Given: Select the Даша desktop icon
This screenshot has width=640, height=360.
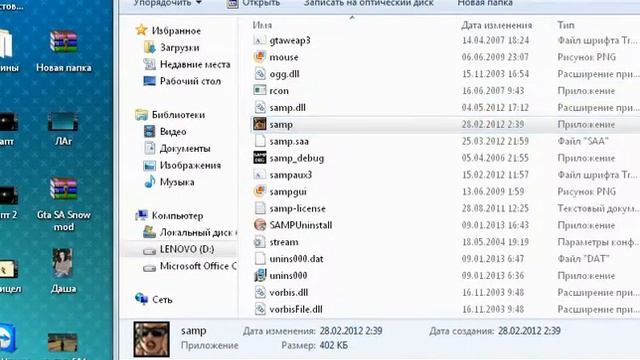Looking at the screenshot, I should (x=63, y=271).
